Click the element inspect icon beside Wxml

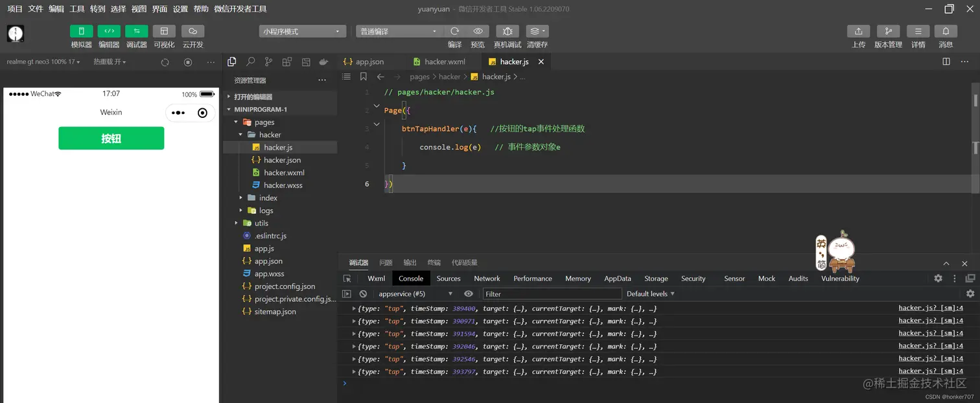click(x=347, y=279)
